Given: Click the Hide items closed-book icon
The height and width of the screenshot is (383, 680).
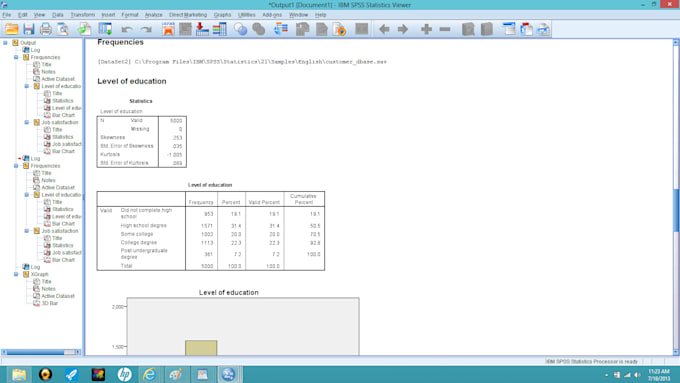Looking at the screenshot, I should click(487, 29).
